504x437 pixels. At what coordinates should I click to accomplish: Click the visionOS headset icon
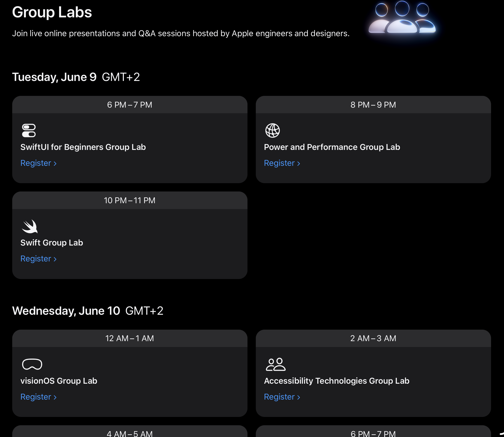point(32,364)
